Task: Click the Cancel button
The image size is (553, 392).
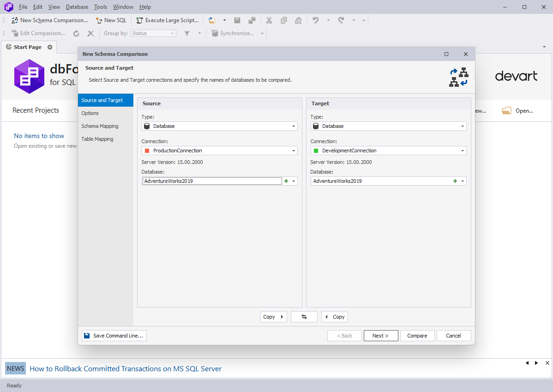Action: (454, 336)
